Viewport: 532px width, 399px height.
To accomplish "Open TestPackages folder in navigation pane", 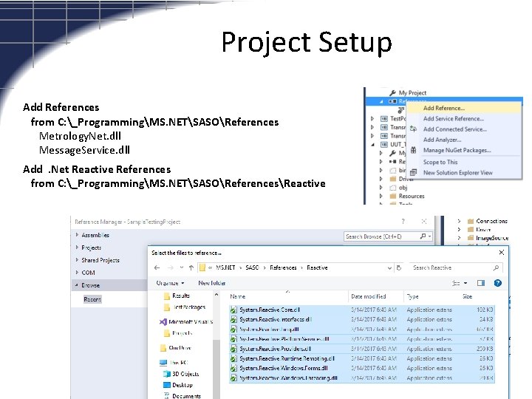I will tap(185, 307).
